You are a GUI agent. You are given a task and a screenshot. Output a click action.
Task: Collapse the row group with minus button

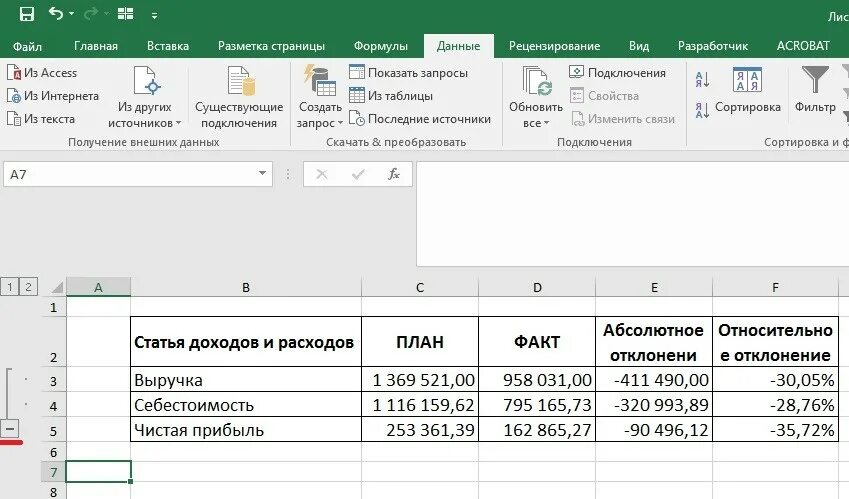click(10, 429)
